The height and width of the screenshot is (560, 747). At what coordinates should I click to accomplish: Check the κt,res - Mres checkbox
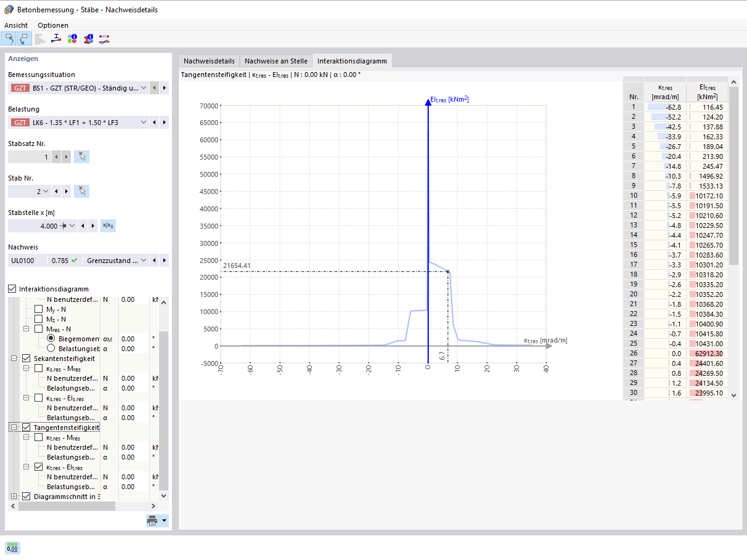pos(39,437)
